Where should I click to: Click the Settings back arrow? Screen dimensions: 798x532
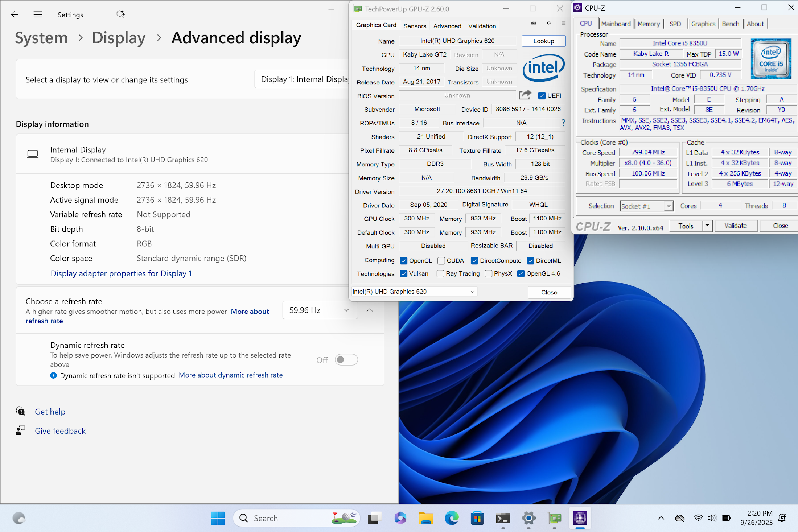15,15
